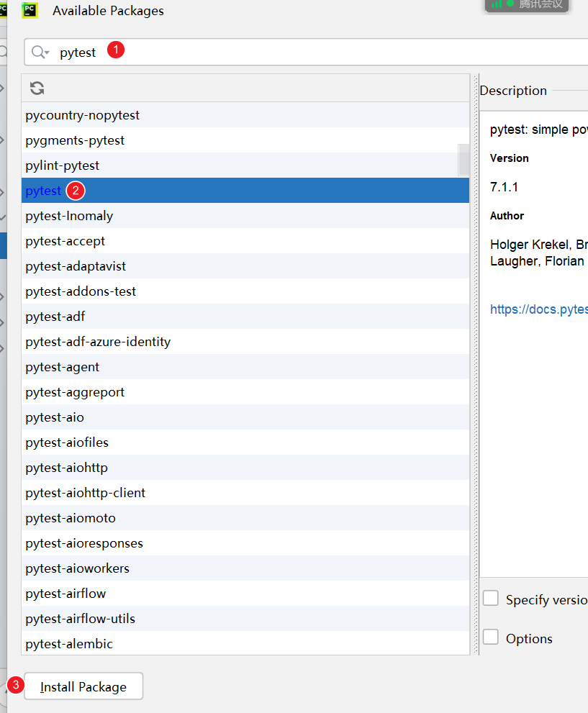Click the package list scrollbar thumb
This screenshot has width=588, height=713.
pos(463,160)
